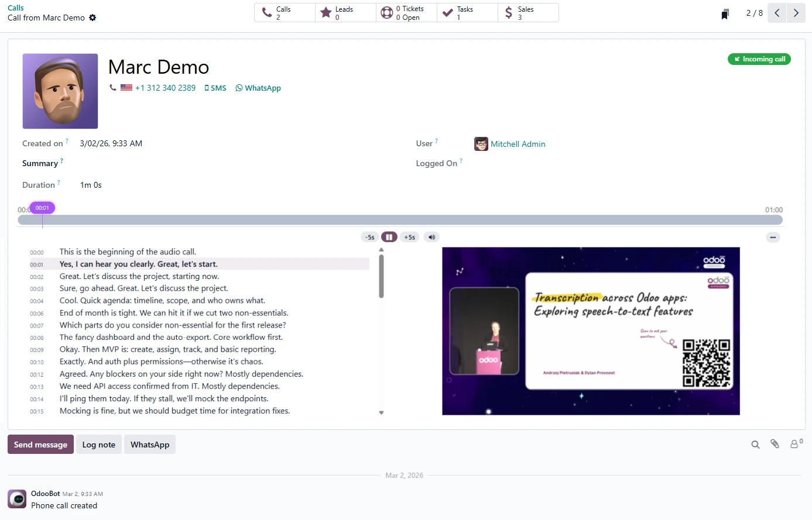Bookmark this call record
Image resolution: width=812 pixels, height=520 pixels.
[x=725, y=13]
